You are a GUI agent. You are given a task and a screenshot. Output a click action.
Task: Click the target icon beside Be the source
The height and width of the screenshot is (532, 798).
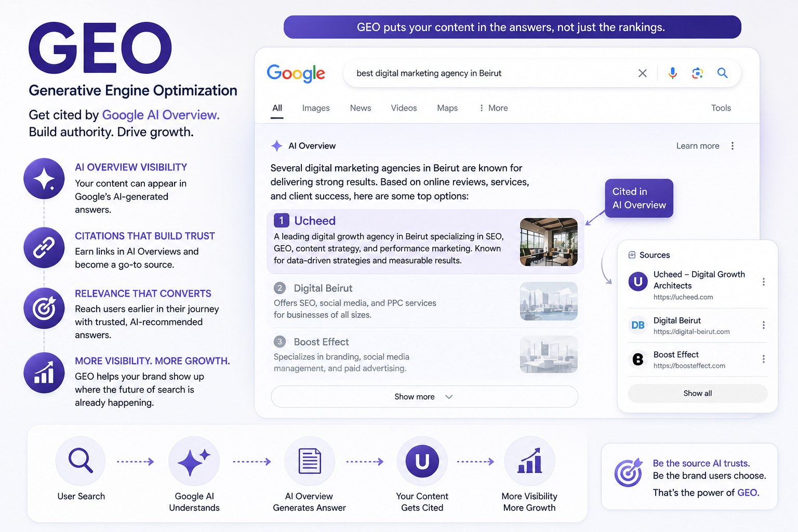click(629, 473)
